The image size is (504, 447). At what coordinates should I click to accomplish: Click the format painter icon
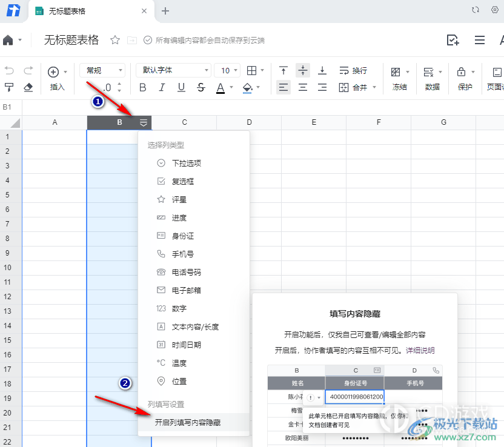[9, 87]
